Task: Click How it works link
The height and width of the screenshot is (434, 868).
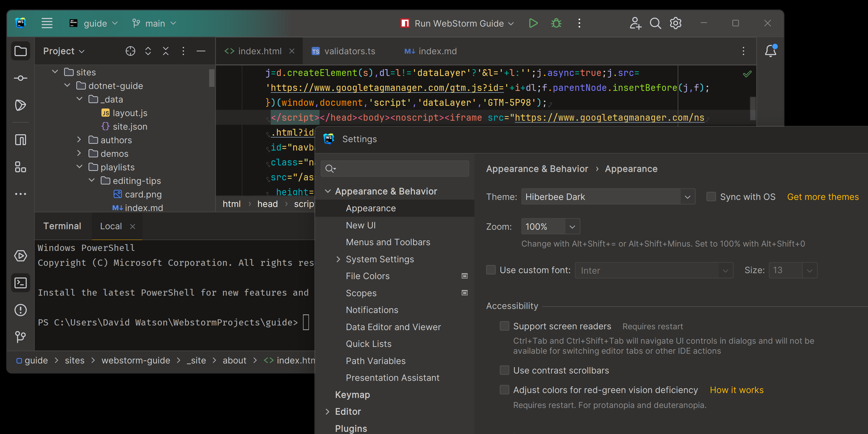Action: pyautogui.click(x=737, y=390)
